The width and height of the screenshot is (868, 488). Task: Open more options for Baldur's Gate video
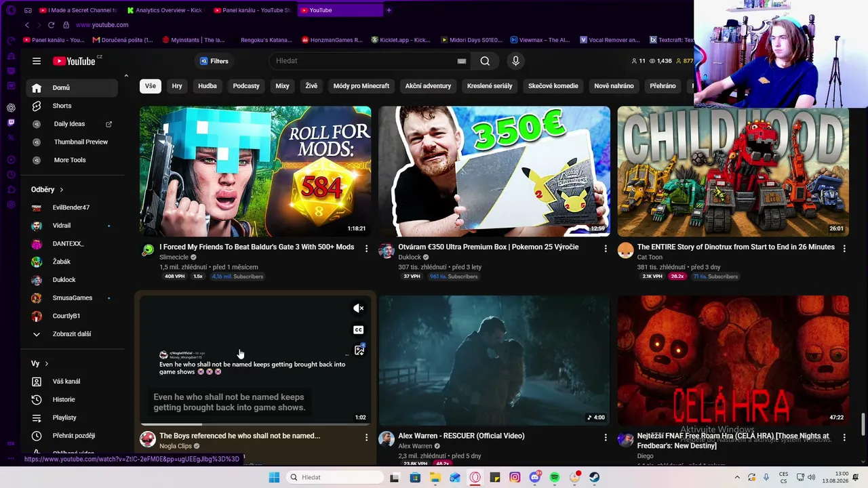coord(366,249)
